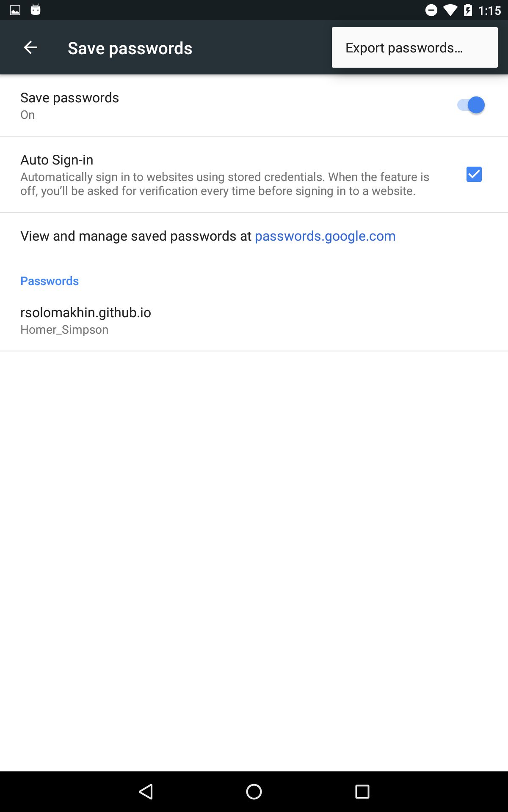Screen dimensions: 508x812
Task: Tap the Wi-Fi signal status icon
Action: pyautogui.click(x=450, y=10)
